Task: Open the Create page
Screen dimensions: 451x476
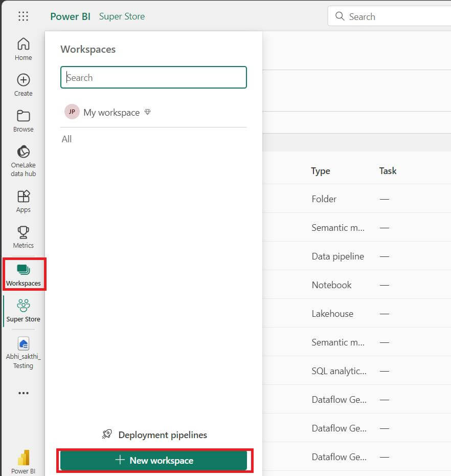Action: coord(24,85)
